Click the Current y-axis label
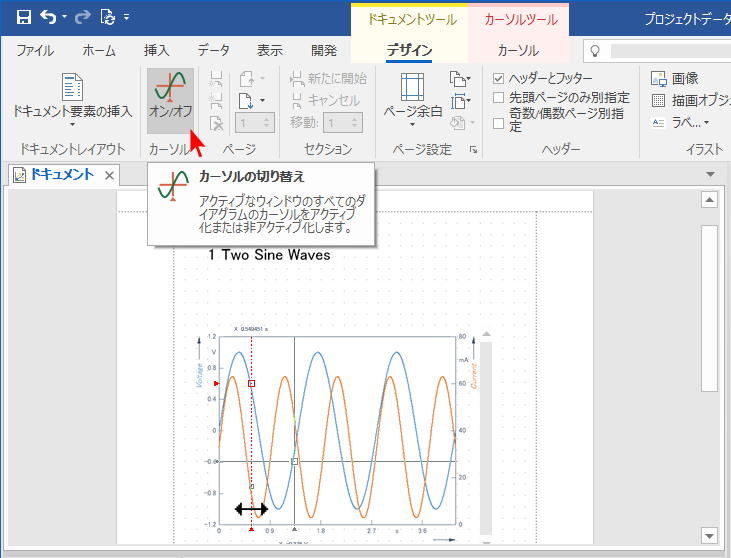Viewport: 731px width, 558px height. 474,376
